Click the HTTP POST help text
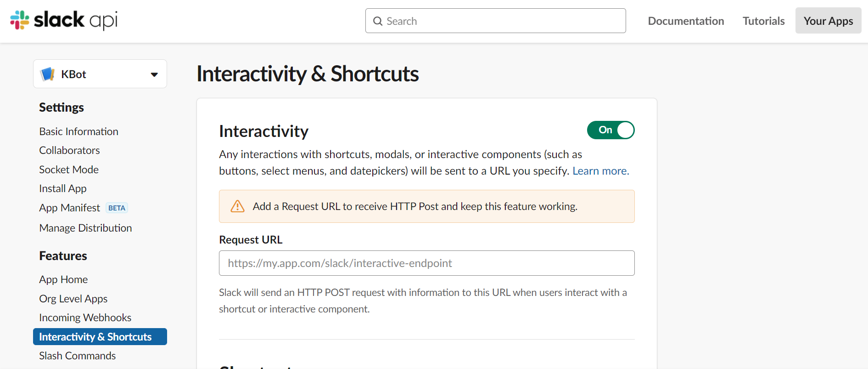Viewport: 868px width, 369px height. click(x=423, y=301)
